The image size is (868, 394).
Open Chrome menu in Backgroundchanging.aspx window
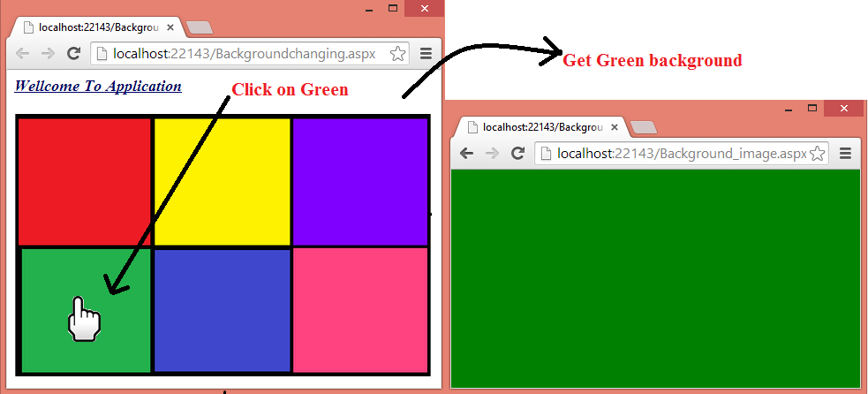426,54
